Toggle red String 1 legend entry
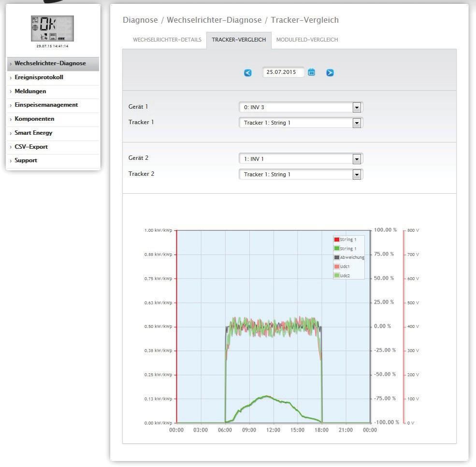Image resolution: width=476 pixels, height=467 pixels. [345, 240]
